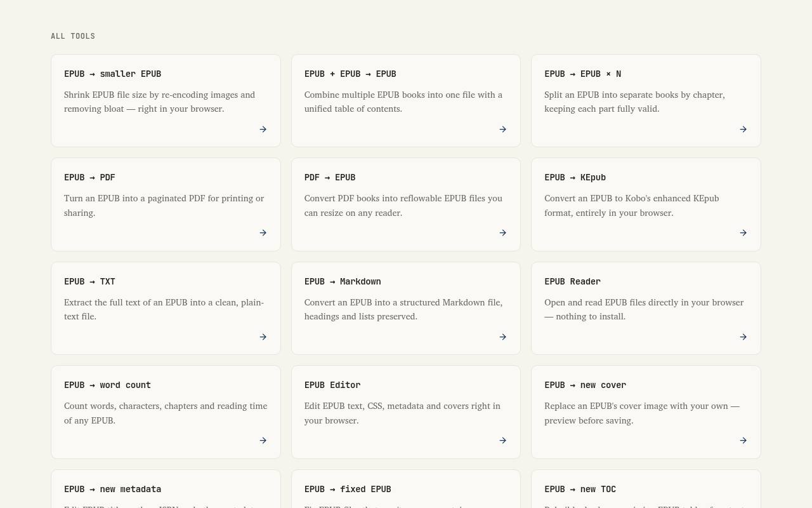Open the 'EPUB + EPUB → EPUB' title

pos(350,74)
